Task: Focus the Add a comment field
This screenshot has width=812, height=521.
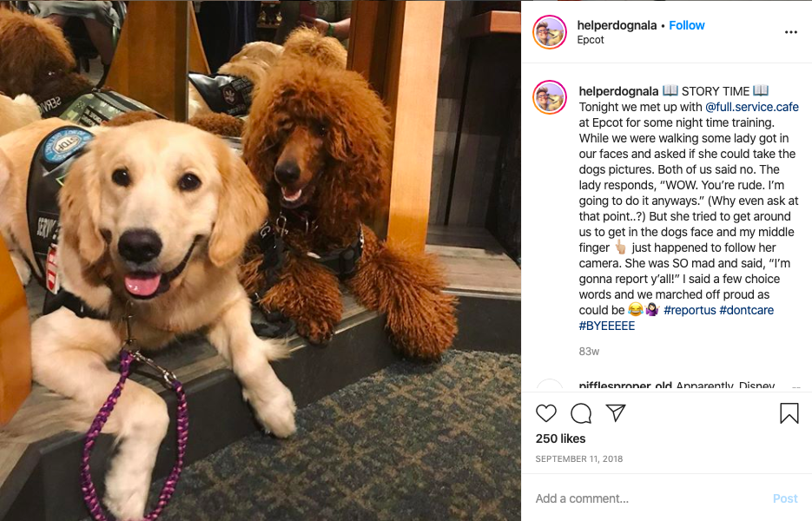Action: [x=647, y=498]
